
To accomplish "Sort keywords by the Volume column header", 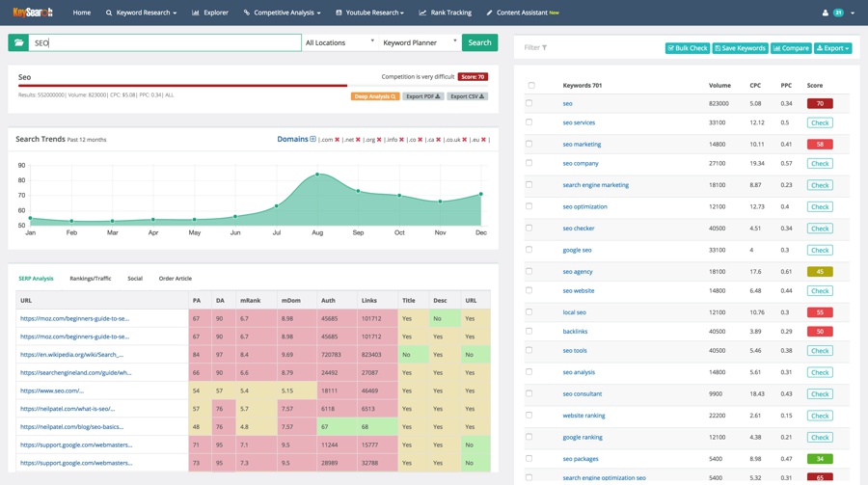I will pos(719,85).
